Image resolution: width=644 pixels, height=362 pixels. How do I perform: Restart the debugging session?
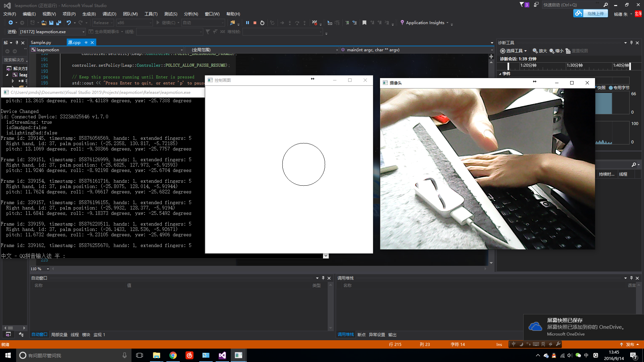pyautogui.click(x=262, y=23)
